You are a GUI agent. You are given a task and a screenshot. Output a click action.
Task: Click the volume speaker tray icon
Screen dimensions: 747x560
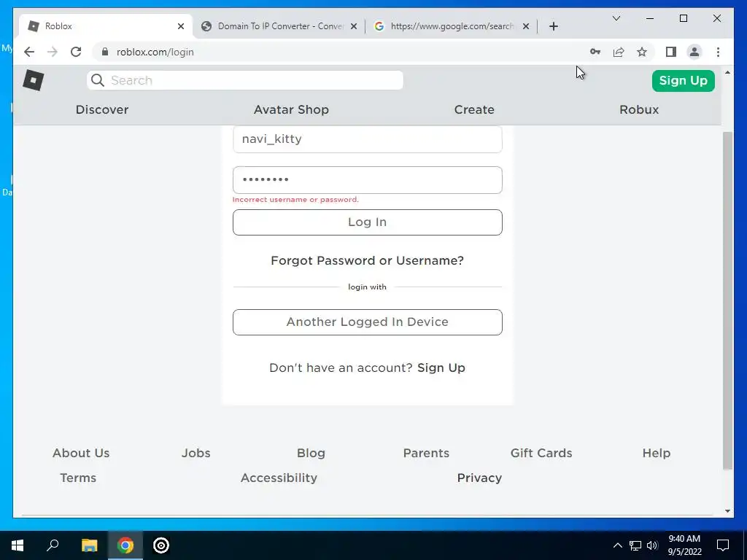pyautogui.click(x=652, y=545)
